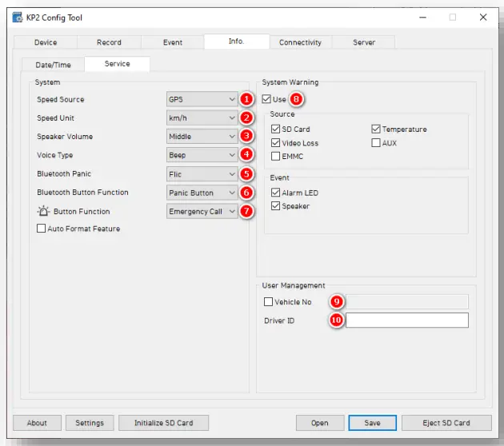
Task: Click the Driver ID input field
Action: (x=407, y=321)
